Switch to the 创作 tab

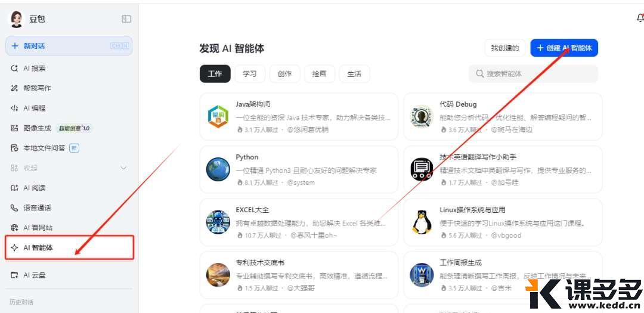click(284, 74)
